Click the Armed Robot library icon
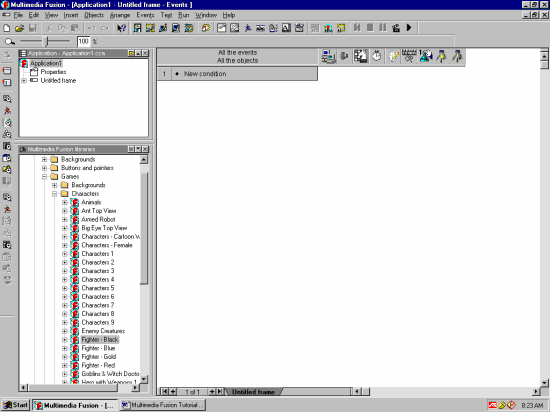 click(74, 220)
